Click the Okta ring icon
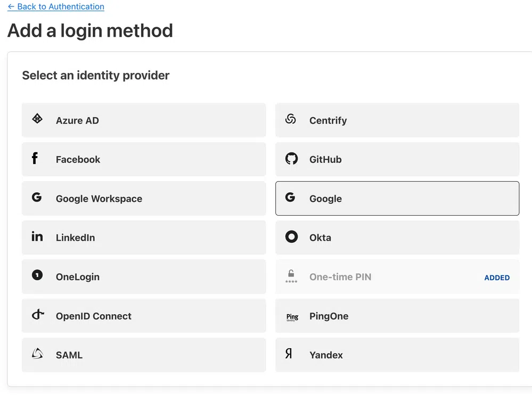The image size is (532, 409). pos(291,236)
